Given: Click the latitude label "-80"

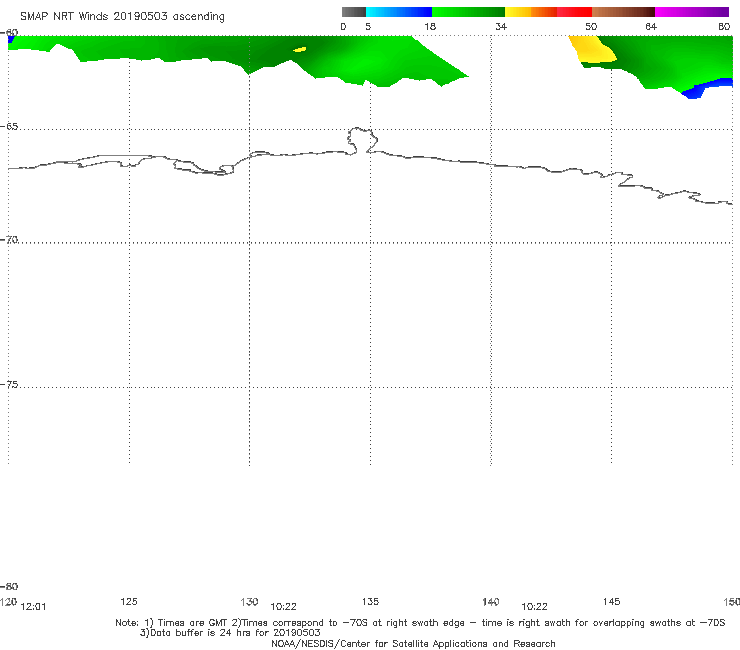Looking at the screenshot, I should click(x=9, y=586).
